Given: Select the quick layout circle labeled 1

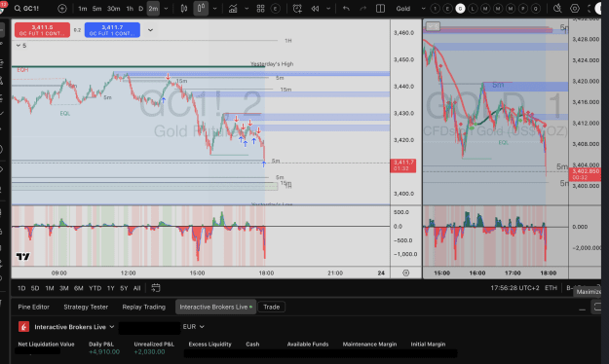Looking at the screenshot, I should click(x=435, y=9).
